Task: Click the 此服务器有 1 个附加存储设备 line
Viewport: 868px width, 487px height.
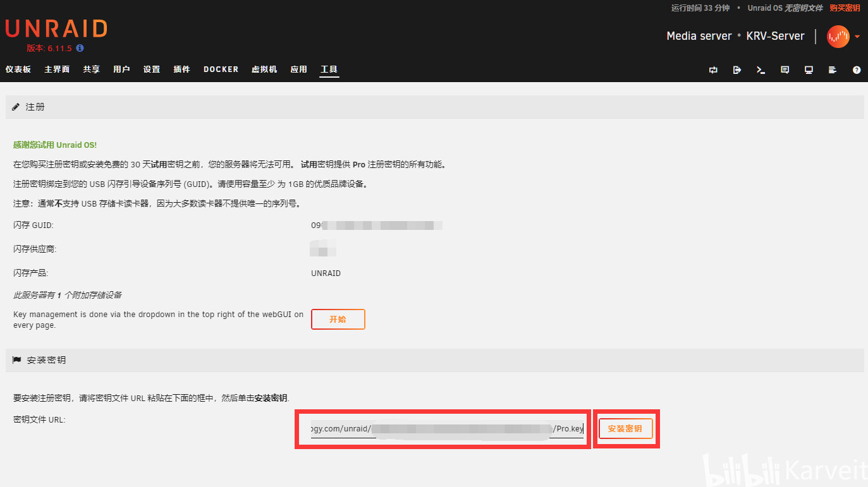Action: (x=68, y=295)
